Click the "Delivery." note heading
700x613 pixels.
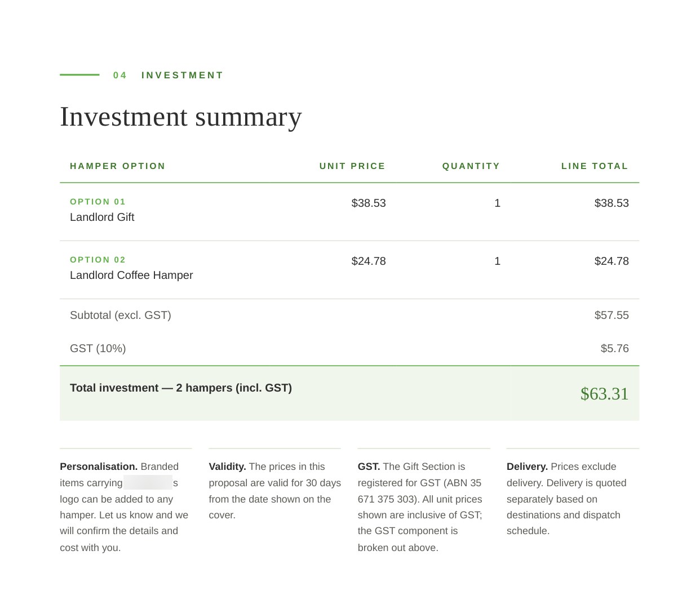coord(527,467)
